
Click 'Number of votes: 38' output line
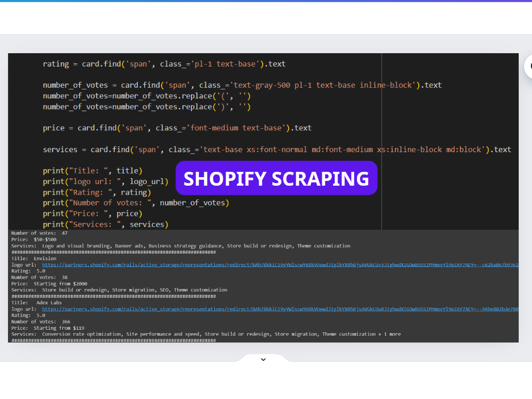tap(39, 278)
